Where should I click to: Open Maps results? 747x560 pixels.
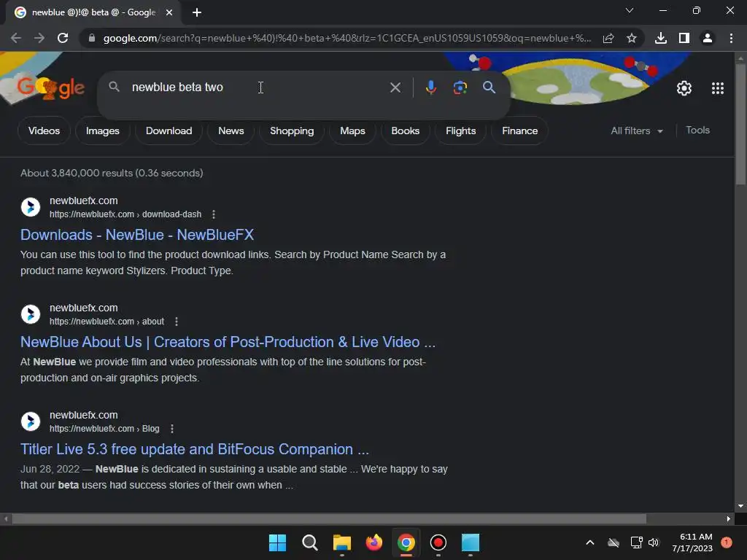tap(352, 131)
